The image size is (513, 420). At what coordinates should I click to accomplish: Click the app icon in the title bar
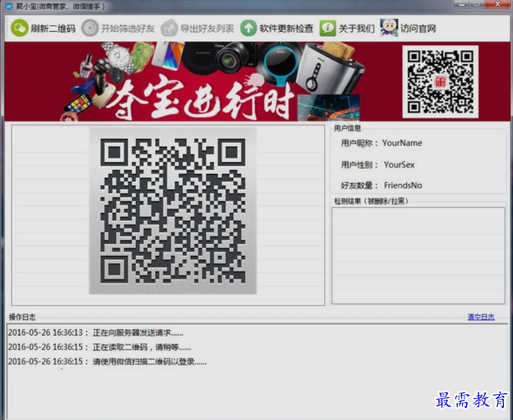point(9,6)
